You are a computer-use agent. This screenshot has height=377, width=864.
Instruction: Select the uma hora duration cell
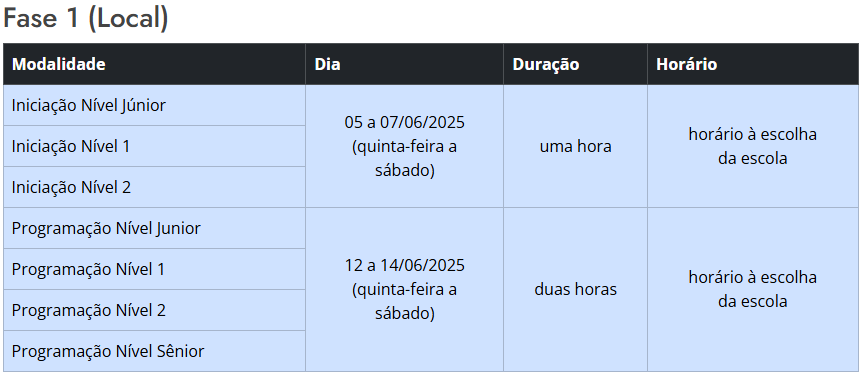(x=575, y=146)
